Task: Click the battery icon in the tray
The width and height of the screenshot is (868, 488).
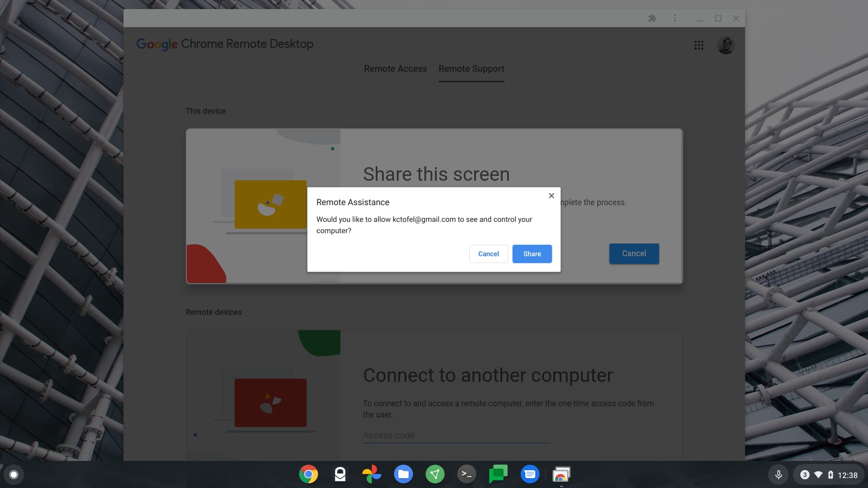Action: tap(830, 475)
